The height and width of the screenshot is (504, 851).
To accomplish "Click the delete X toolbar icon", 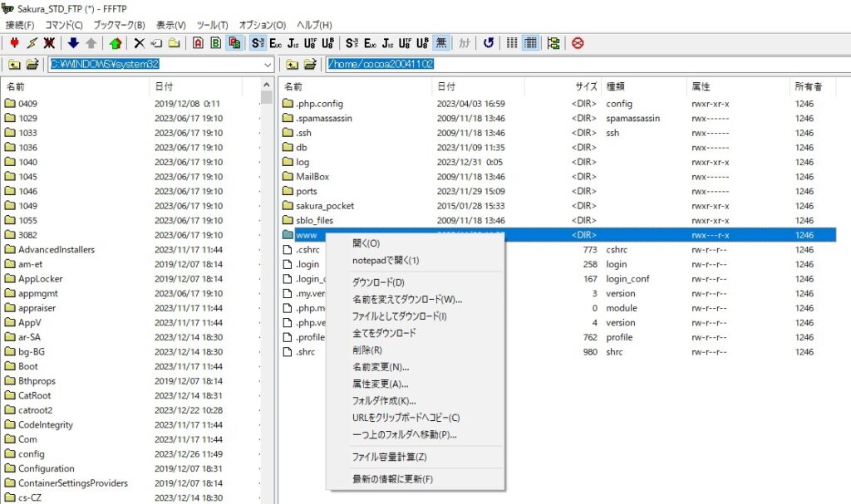I will tap(139, 43).
